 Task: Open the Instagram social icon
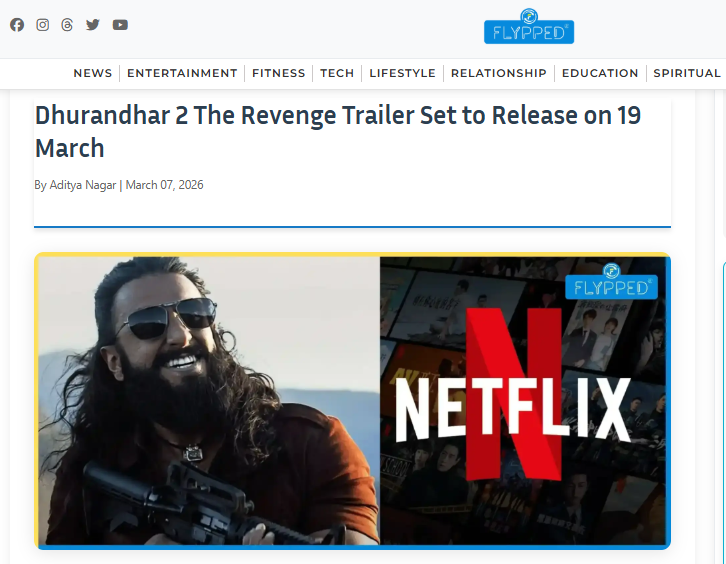[x=43, y=25]
